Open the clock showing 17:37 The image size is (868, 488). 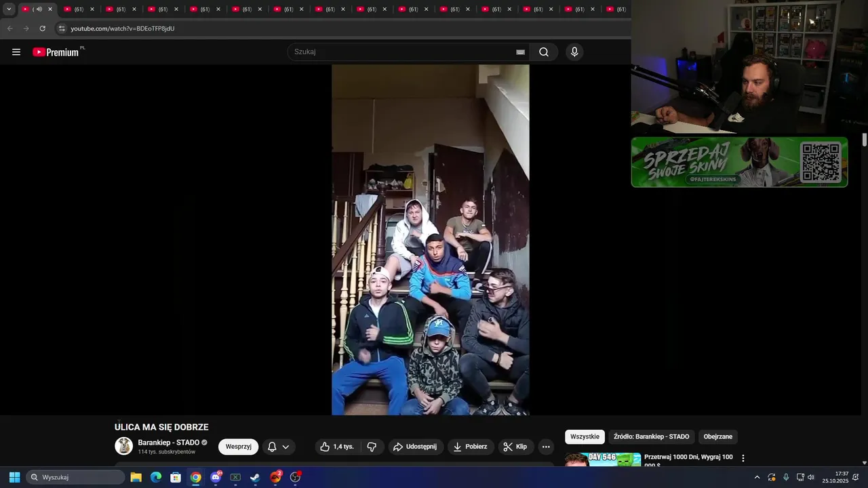point(835,477)
